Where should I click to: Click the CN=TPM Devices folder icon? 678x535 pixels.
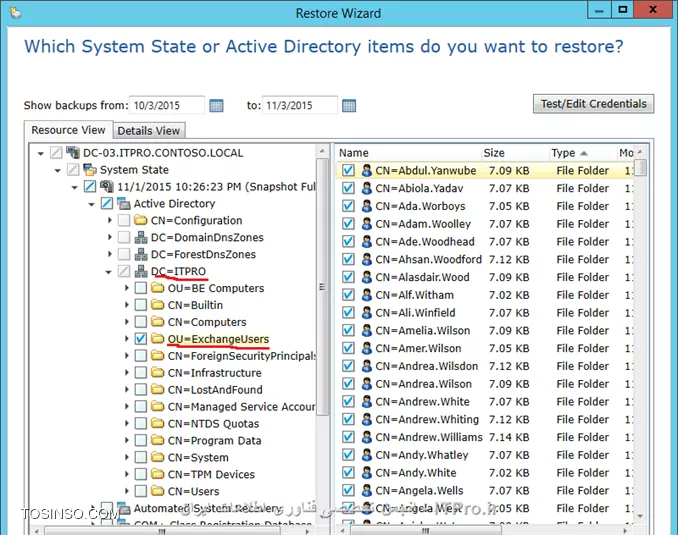pyautogui.click(x=157, y=474)
